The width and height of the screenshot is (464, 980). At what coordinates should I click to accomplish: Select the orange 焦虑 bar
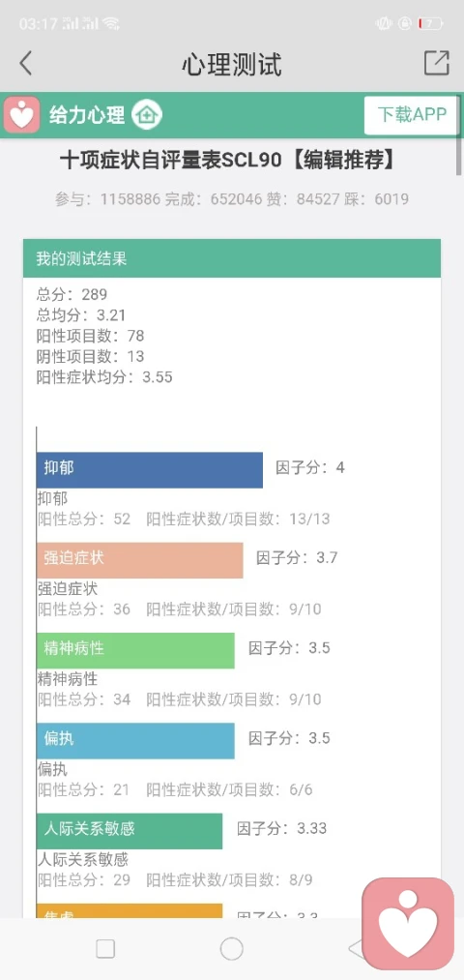(x=130, y=911)
